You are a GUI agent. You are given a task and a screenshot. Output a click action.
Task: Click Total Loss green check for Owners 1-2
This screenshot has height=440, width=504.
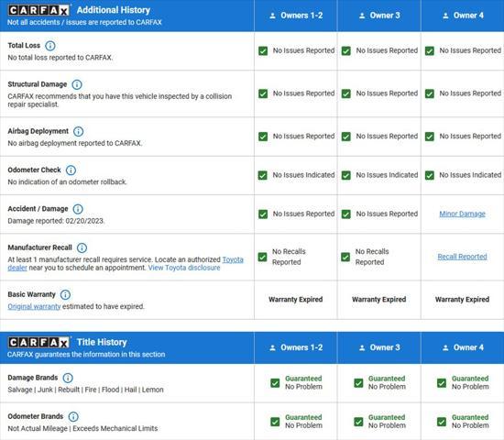click(x=263, y=50)
